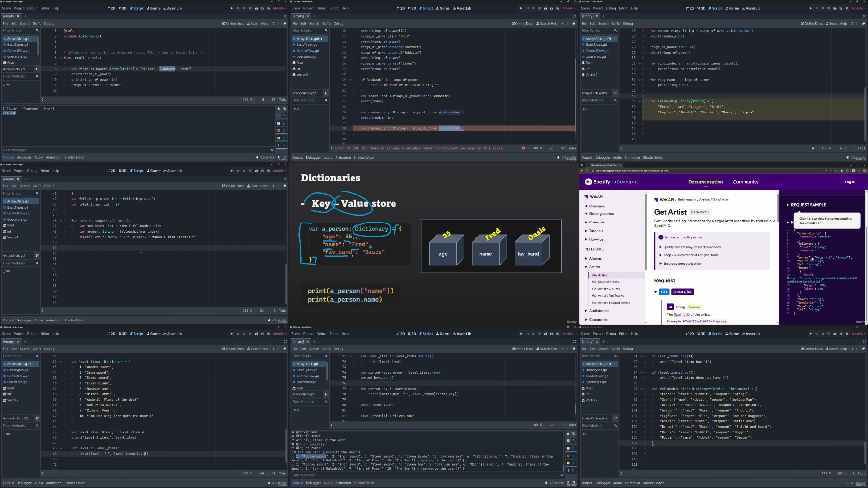Run current scene in Godot window declaring level_items Dictionary
The height and width of the screenshot is (488, 868).
[x=256, y=334]
